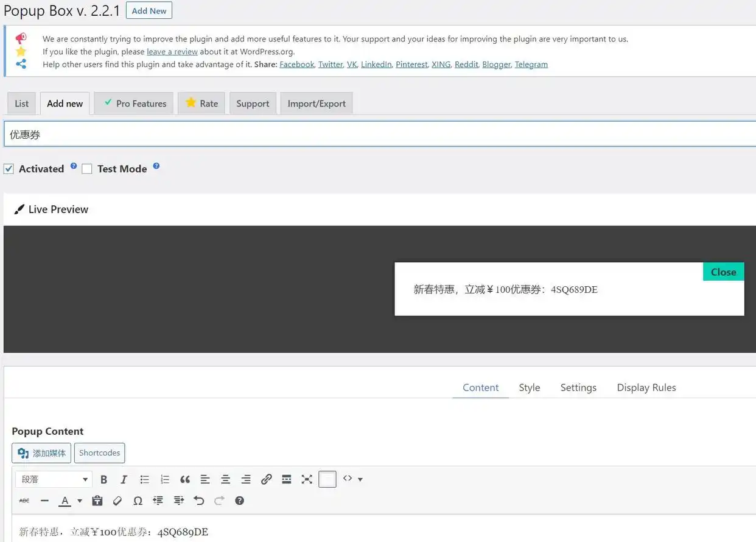Insert a blockquote in popup content
Image resolution: width=756 pixels, height=542 pixels.
[185, 480]
